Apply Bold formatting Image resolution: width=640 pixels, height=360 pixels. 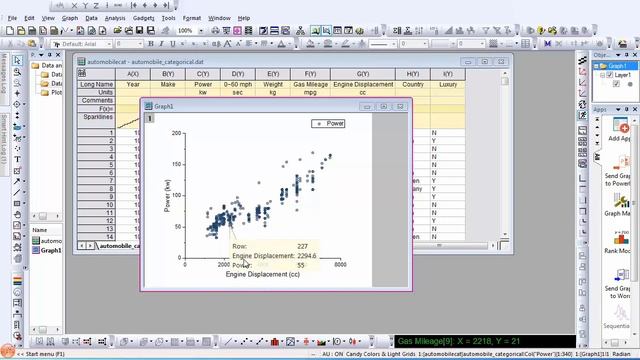point(151,44)
